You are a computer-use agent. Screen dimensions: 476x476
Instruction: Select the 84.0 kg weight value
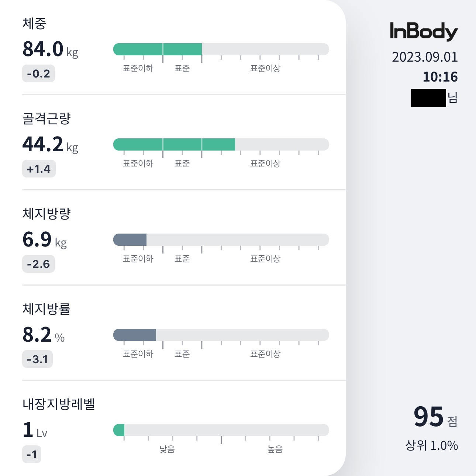(x=50, y=49)
